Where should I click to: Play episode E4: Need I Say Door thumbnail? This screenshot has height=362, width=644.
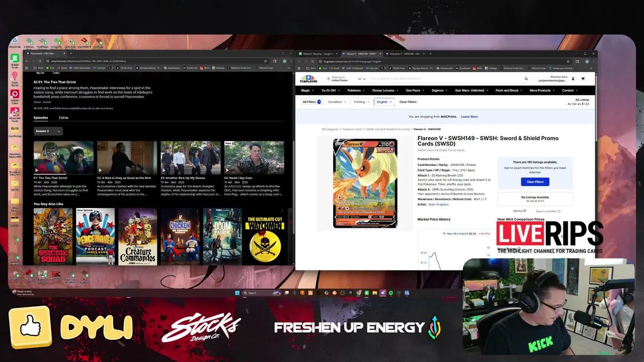pos(254,157)
